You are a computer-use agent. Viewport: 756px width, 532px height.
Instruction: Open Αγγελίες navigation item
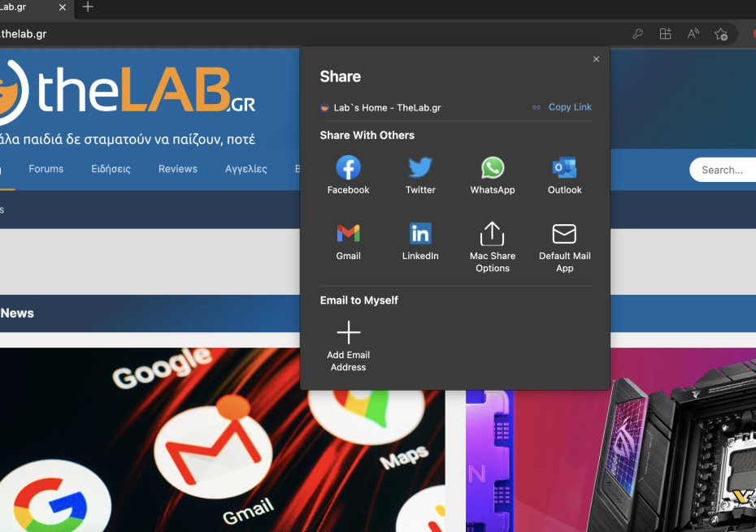[x=245, y=169]
